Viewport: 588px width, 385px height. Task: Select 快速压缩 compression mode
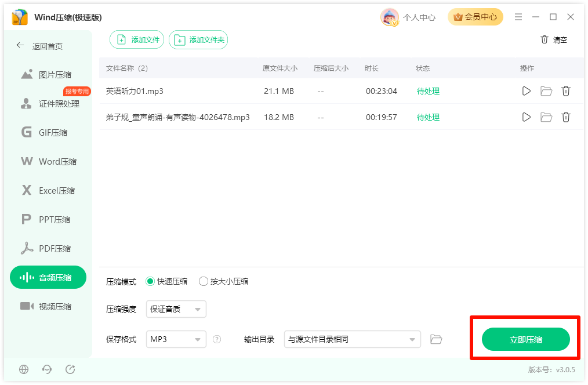(x=166, y=281)
